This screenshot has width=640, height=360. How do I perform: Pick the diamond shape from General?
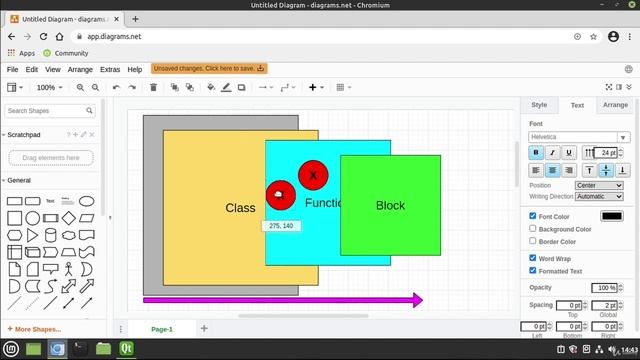coord(69,218)
